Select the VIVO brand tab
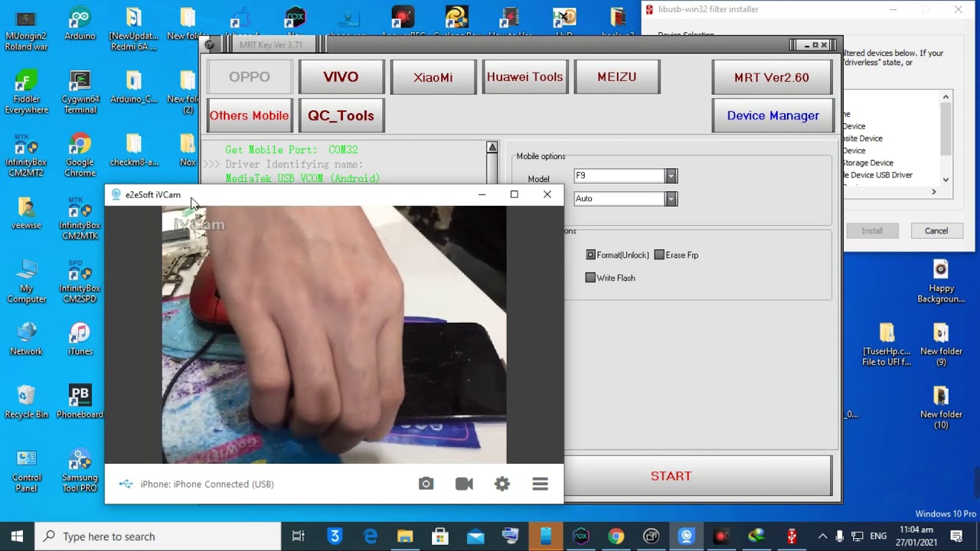980x551 pixels. pos(341,77)
